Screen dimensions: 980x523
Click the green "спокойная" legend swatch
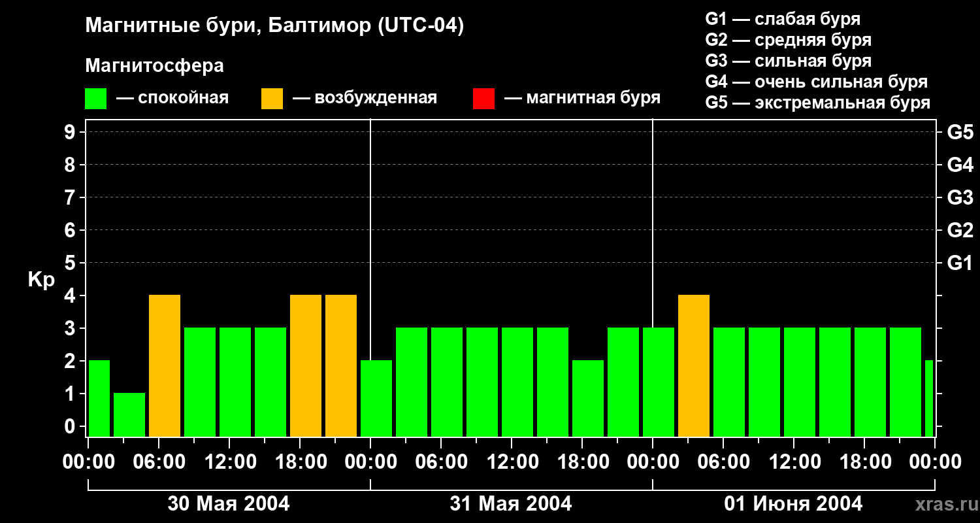tap(95, 99)
